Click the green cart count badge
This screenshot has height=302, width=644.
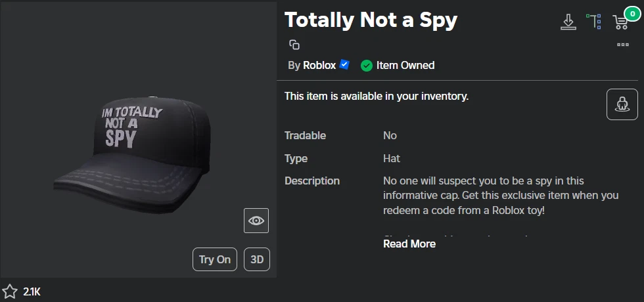tap(631, 12)
